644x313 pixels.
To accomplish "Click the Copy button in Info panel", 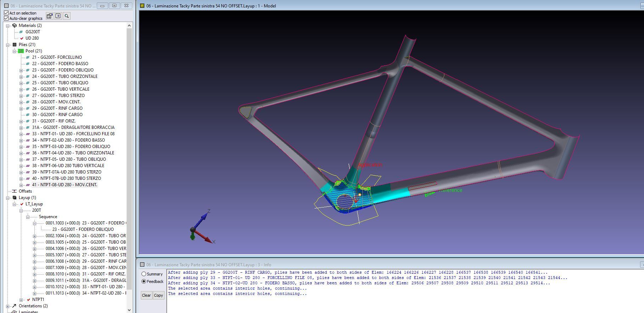I will click(159, 295).
